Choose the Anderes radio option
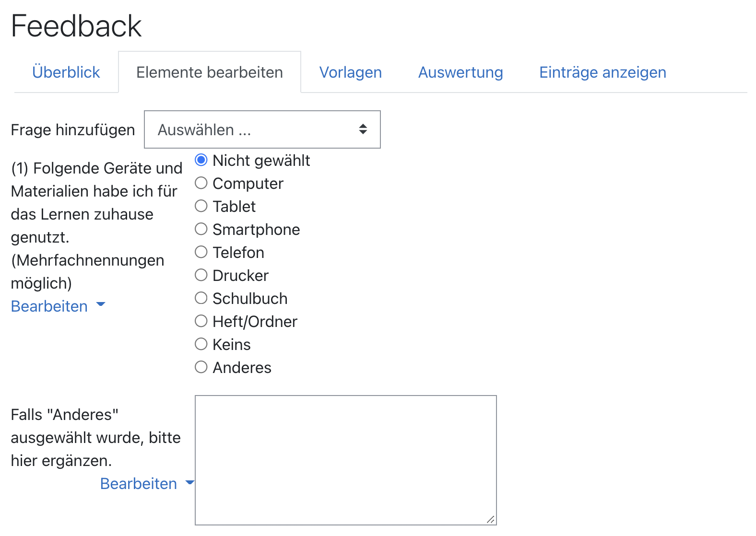This screenshot has width=756, height=536. click(201, 367)
